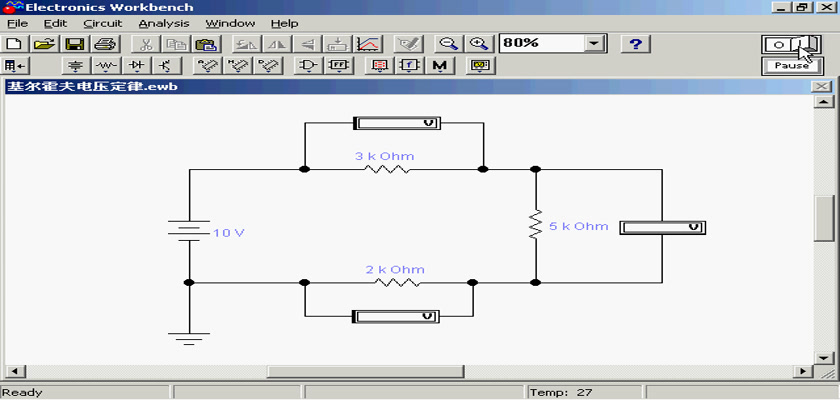Close the 基尔霍夫电压定律.ewb circuit window
Image resolution: width=840 pixels, height=400 pixels.
click(821, 87)
